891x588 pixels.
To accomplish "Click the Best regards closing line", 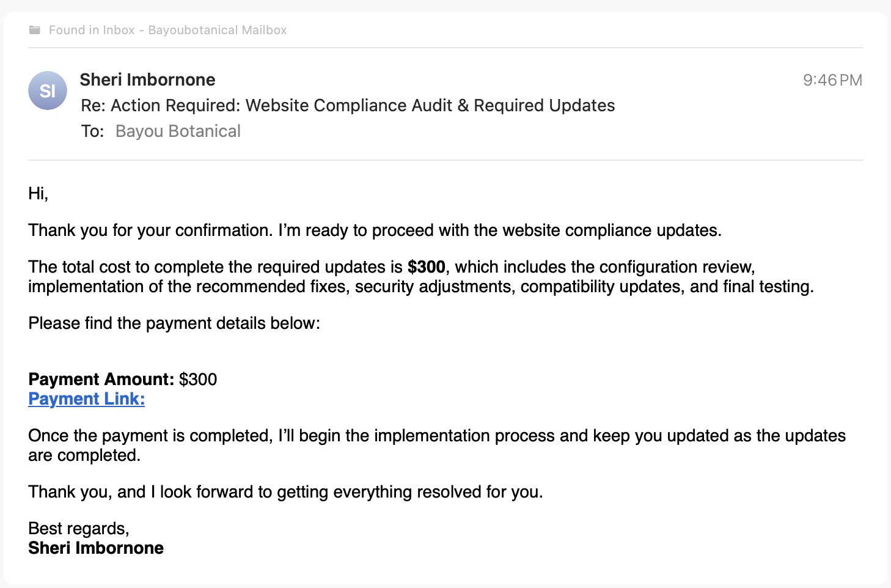I will click(79, 529).
